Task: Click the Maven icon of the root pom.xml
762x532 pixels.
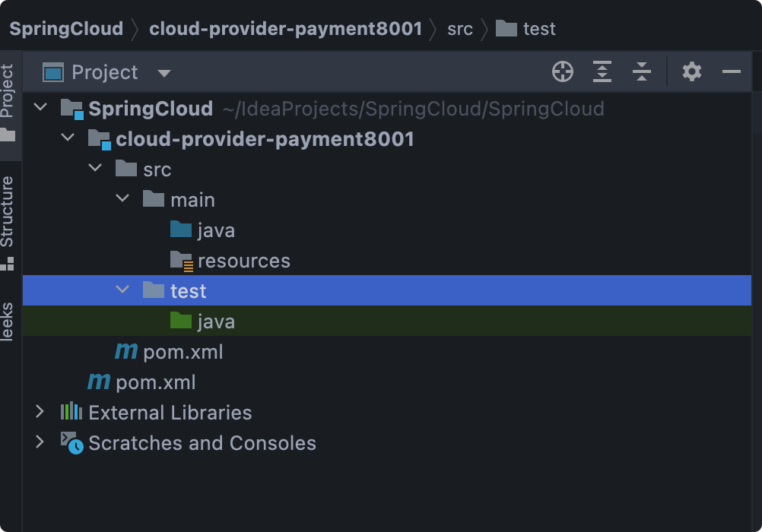Action: point(99,382)
